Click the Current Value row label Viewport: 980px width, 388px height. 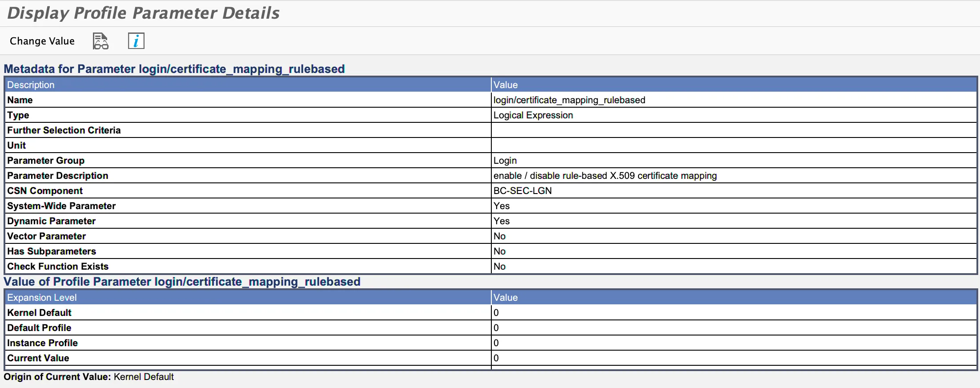tap(38, 358)
